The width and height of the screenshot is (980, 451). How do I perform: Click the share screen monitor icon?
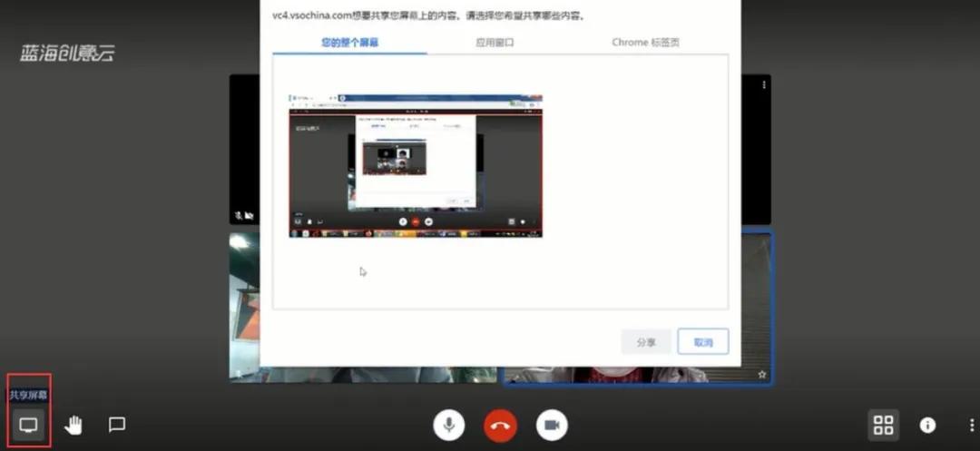click(28, 426)
